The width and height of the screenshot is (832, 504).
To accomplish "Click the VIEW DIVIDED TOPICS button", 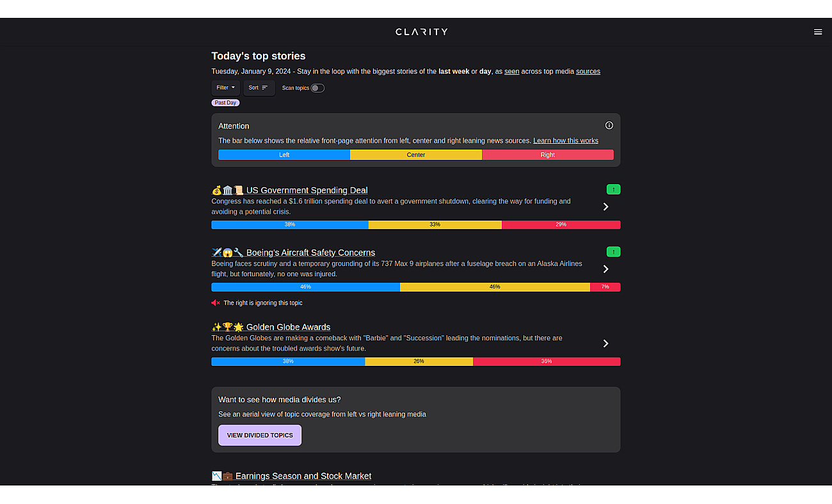I will tap(260, 435).
